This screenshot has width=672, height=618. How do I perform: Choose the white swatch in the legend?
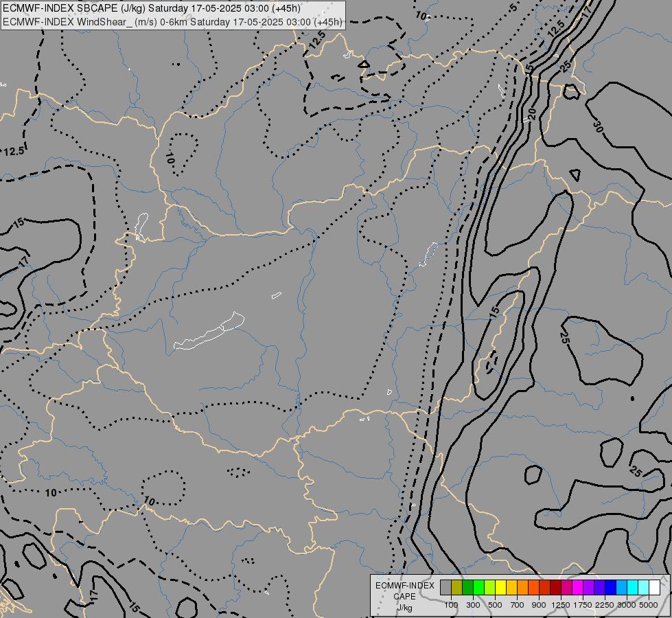coord(654,587)
